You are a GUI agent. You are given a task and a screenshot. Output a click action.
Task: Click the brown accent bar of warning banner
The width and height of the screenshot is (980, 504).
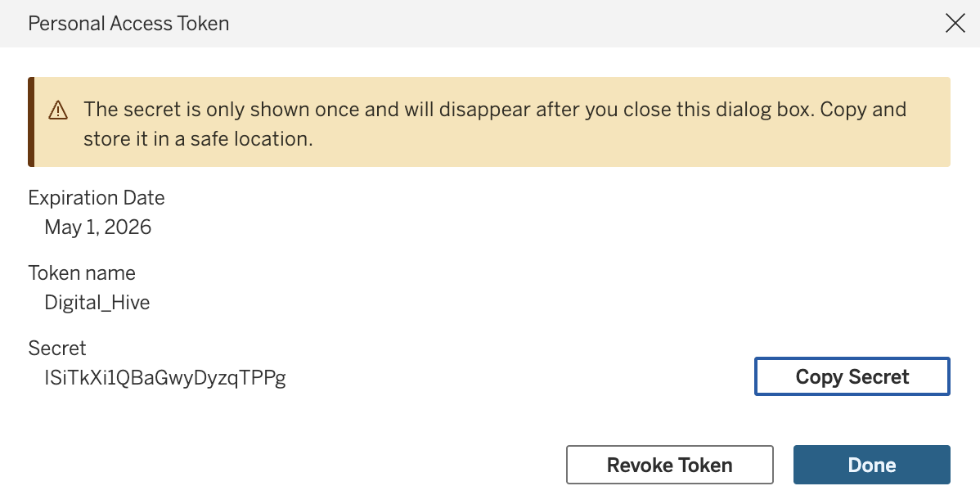[31, 122]
